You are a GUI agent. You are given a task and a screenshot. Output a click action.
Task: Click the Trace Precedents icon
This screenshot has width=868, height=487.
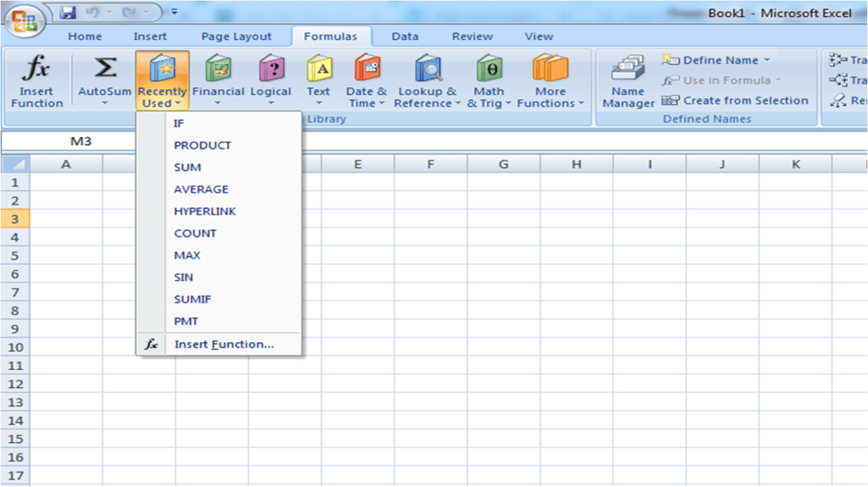pyautogui.click(x=837, y=60)
